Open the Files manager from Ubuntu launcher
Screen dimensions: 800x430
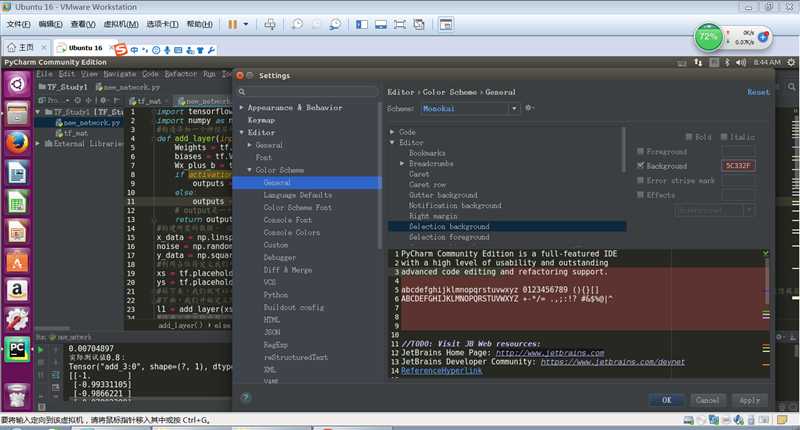[x=17, y=113]
